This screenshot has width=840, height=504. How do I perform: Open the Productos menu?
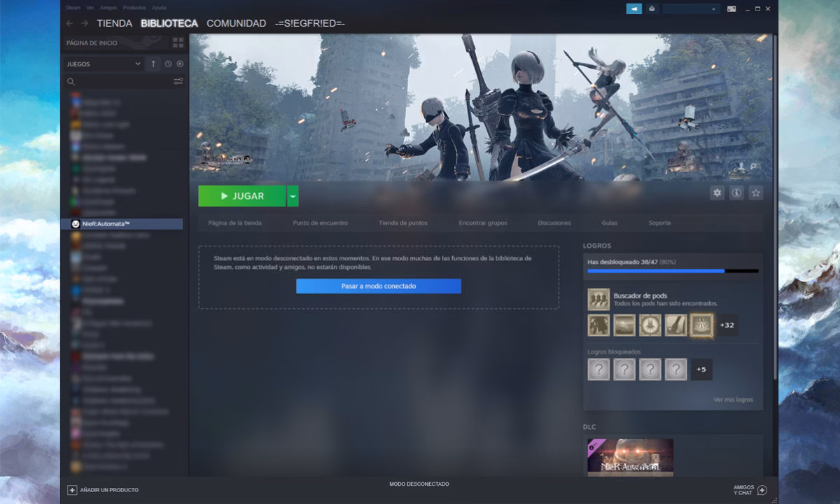pyautogui.click(x=134, y=8)
